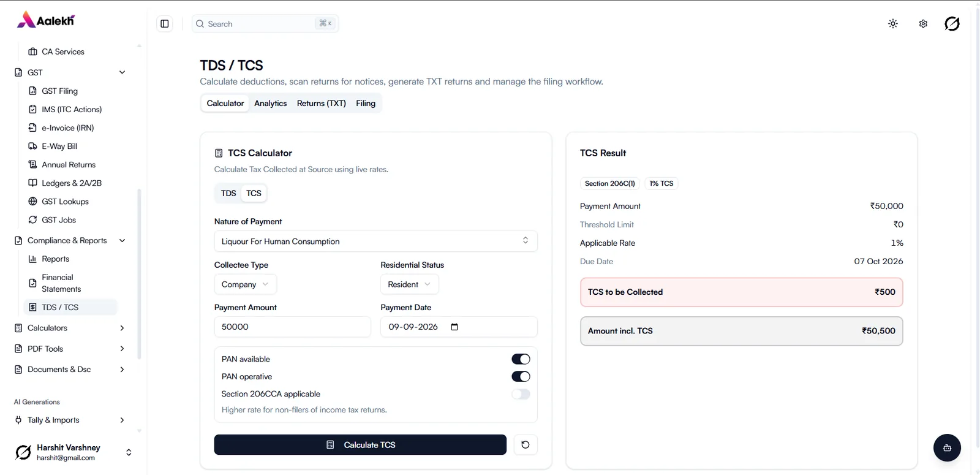Click the Annual Returns icon

click(x=33, y=164)
